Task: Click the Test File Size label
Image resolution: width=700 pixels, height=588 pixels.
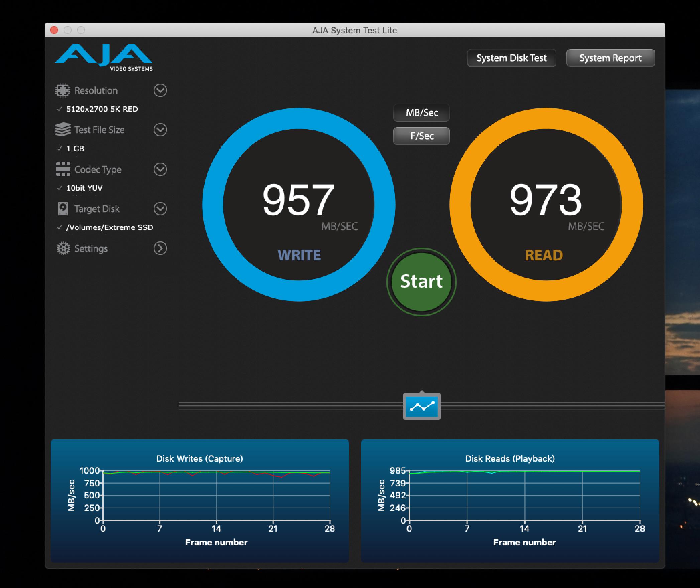Action: 99,130
